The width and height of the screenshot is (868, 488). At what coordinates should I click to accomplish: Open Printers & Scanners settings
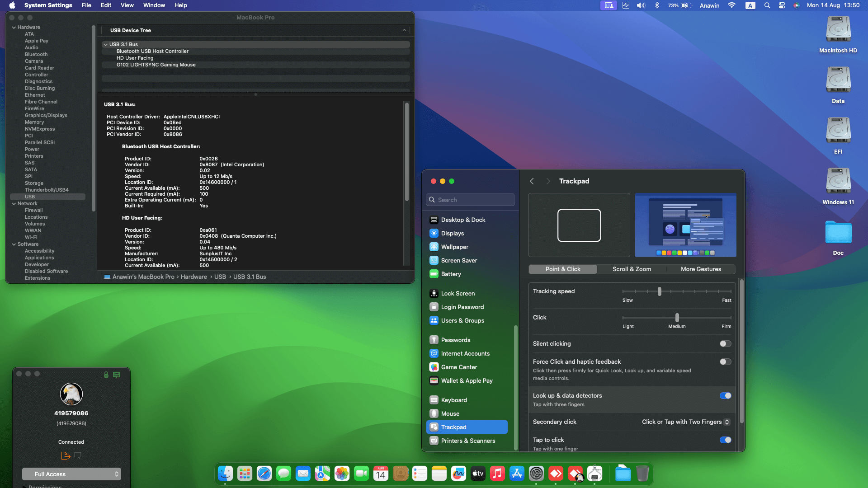(468, 441)
